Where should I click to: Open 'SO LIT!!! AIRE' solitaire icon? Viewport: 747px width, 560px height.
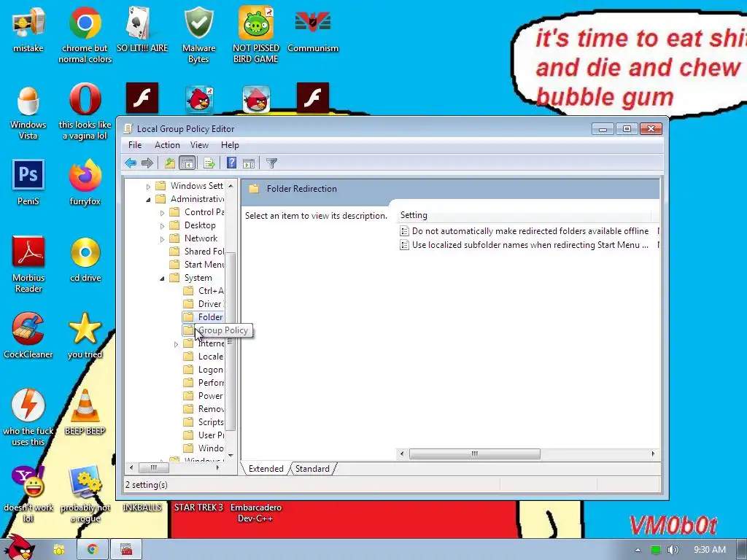pos(142,29)
